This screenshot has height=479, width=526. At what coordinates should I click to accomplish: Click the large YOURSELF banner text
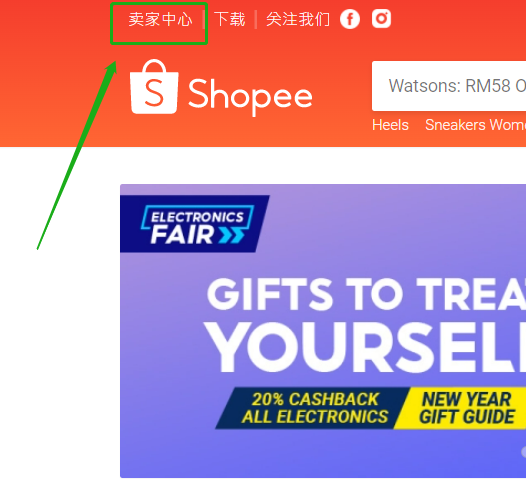[x=365, y=347]
